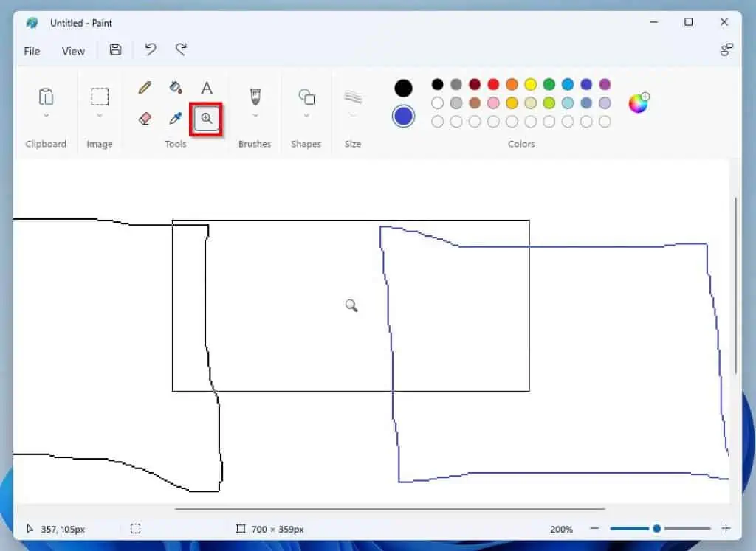Open the File menu
Screen dimensions: 756x551
(32, 51)
